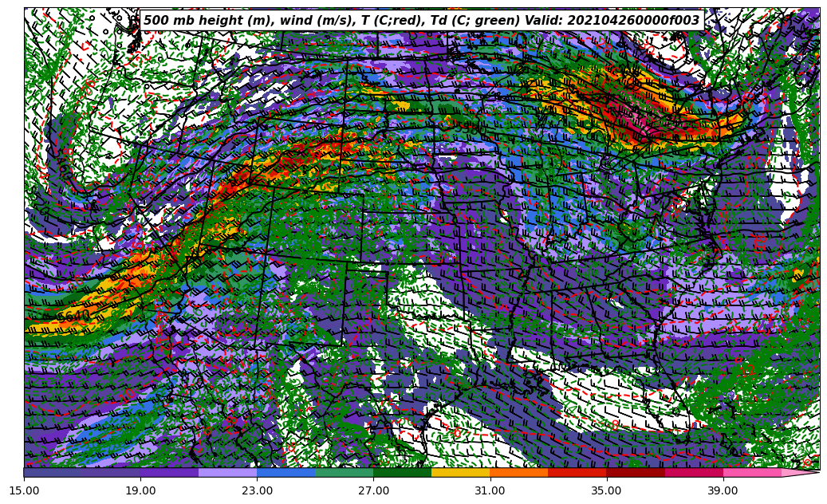
Task: Click the 27.00 colorbar tick label
Action: click(373, 491)
